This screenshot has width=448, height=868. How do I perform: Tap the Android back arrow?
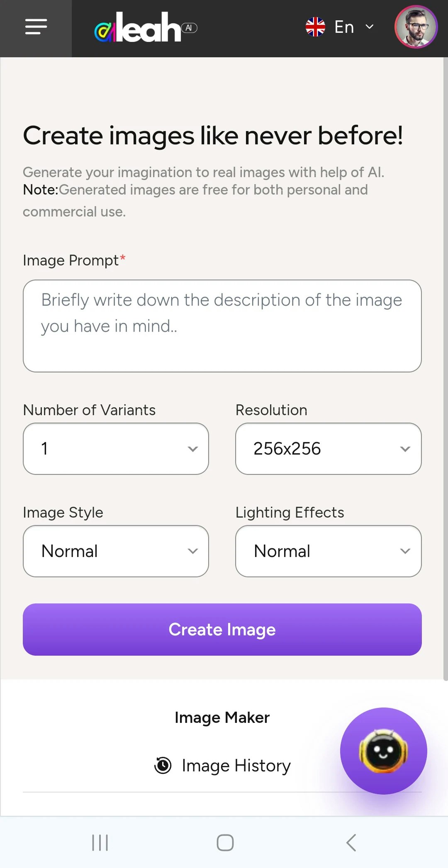(x=351, y=842)
